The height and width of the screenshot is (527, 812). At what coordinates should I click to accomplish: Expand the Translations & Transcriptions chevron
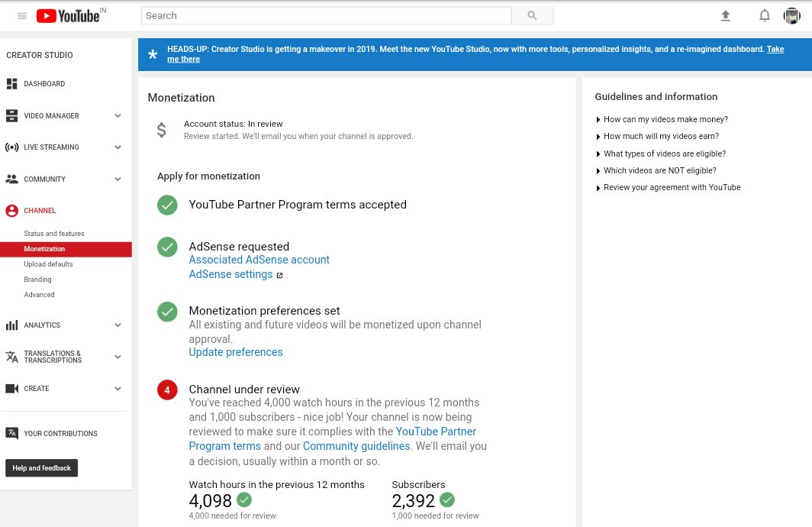tap(118, 357)
